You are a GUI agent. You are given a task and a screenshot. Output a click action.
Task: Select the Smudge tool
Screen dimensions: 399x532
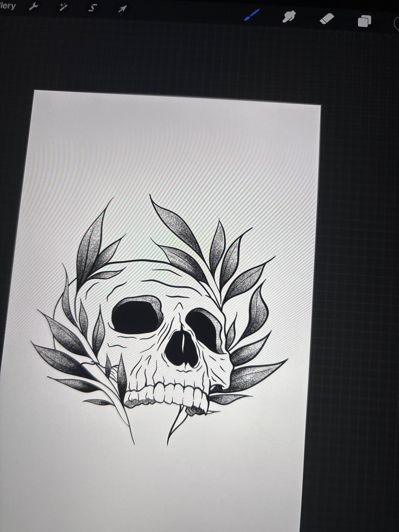(x=289, y=17)
